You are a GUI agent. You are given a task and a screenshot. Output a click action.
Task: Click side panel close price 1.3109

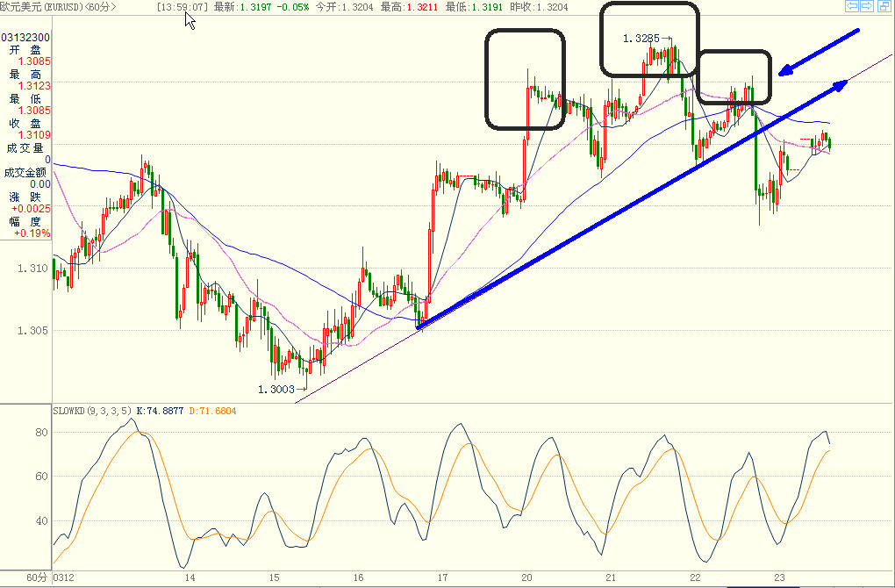(x=34, y=135)
